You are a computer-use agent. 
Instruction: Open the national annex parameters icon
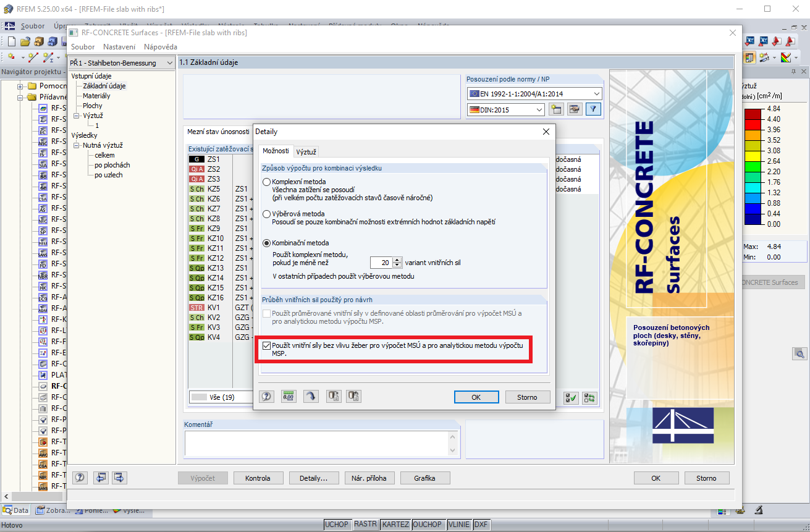575,109
